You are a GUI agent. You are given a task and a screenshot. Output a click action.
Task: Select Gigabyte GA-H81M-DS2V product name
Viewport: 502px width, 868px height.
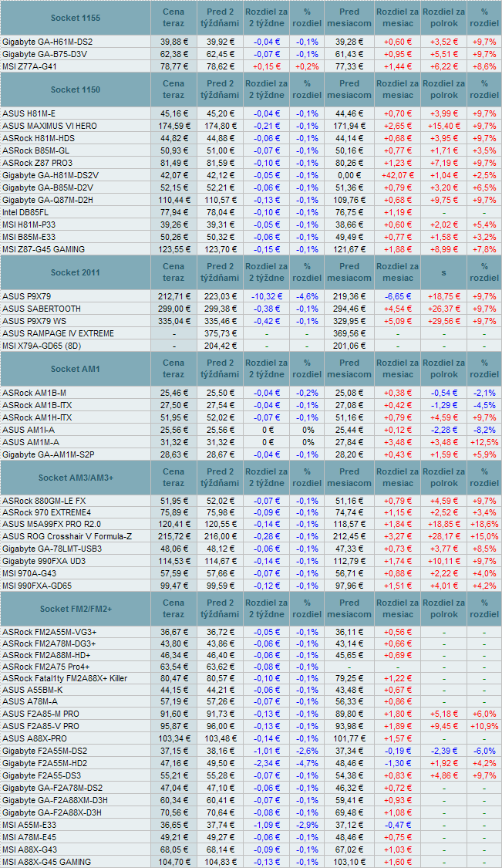point(50,175)
